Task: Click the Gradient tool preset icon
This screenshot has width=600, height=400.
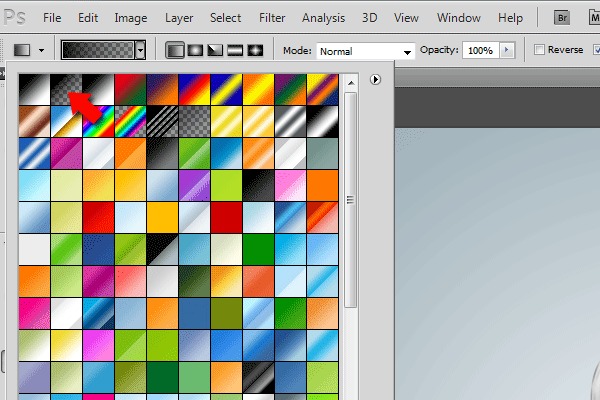Action: [22, 50]
